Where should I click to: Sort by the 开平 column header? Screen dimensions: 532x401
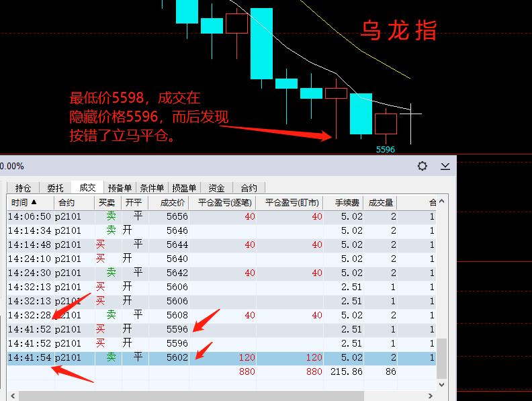[135, 203]
